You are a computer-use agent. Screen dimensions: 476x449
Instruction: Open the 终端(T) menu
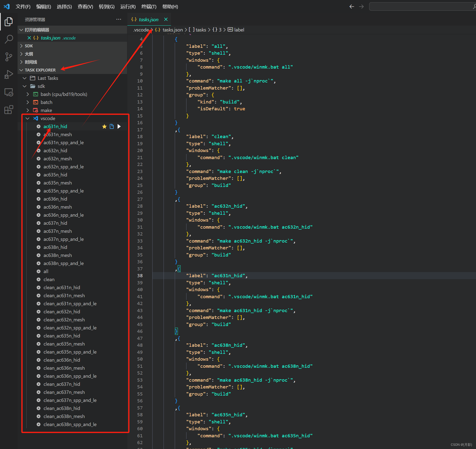click(149, 7)
